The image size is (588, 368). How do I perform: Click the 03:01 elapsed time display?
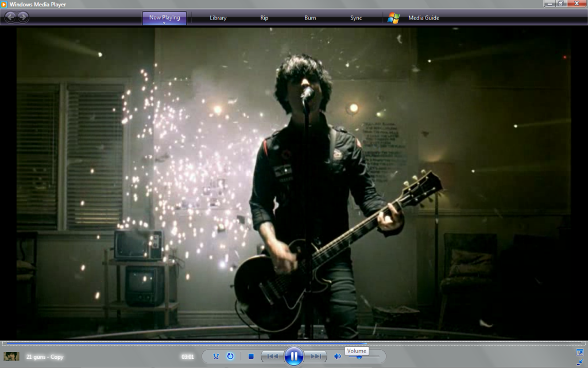point(188,356)
